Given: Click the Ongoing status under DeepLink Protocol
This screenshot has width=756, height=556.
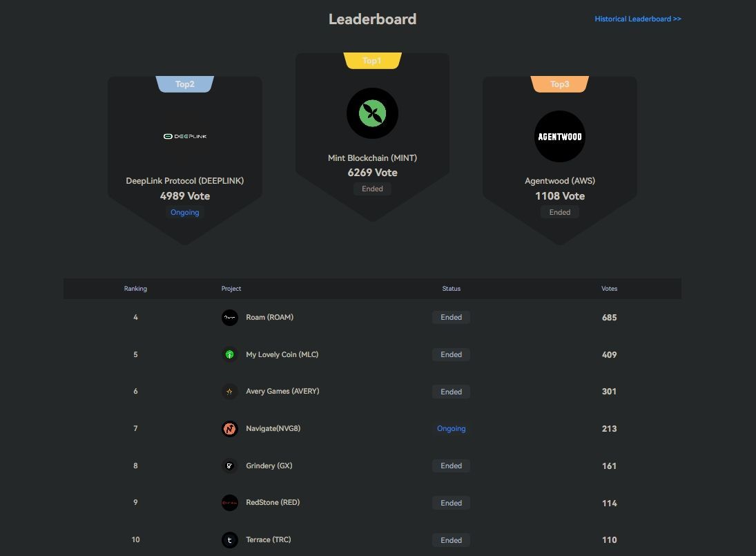Looking at the screenshot, I should (184, 212).
